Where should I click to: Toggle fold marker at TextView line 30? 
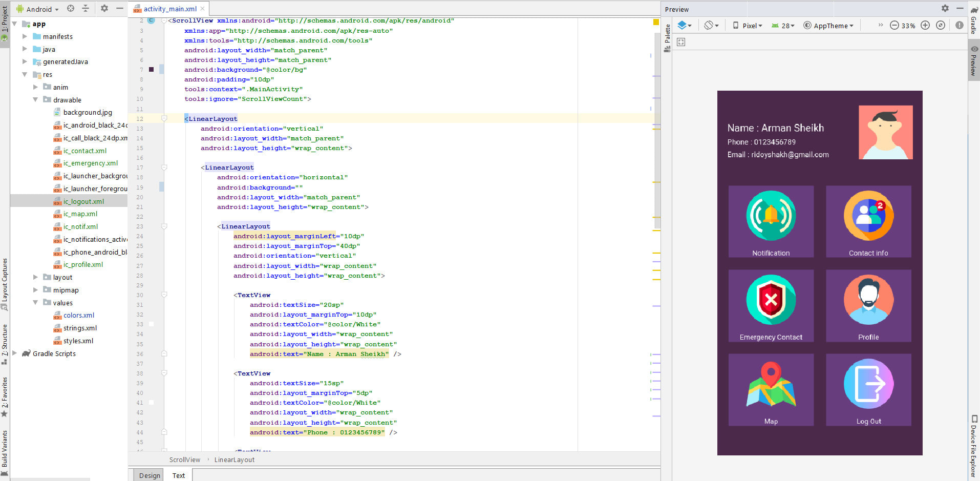tap(164, 295)
